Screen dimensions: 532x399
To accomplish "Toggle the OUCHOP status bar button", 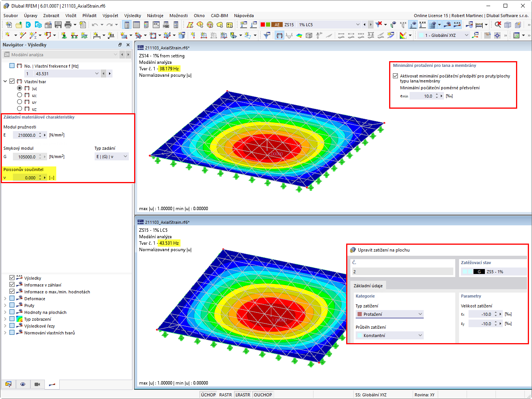I will tap(263, 395).
